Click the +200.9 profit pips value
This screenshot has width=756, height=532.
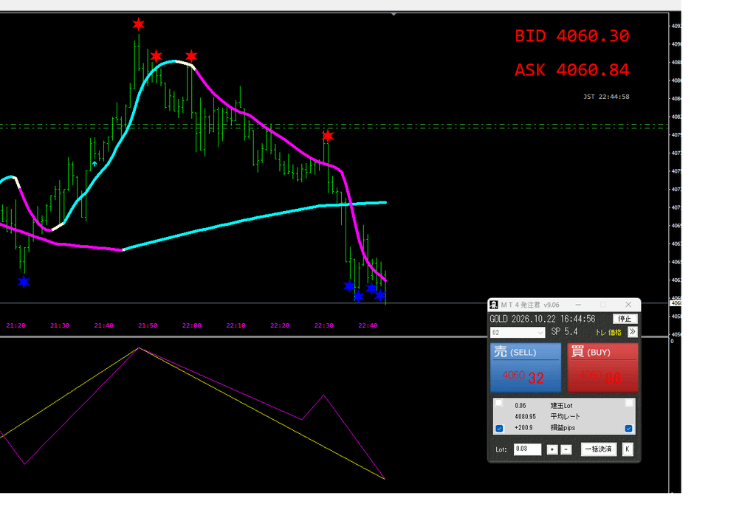point(523,427)
